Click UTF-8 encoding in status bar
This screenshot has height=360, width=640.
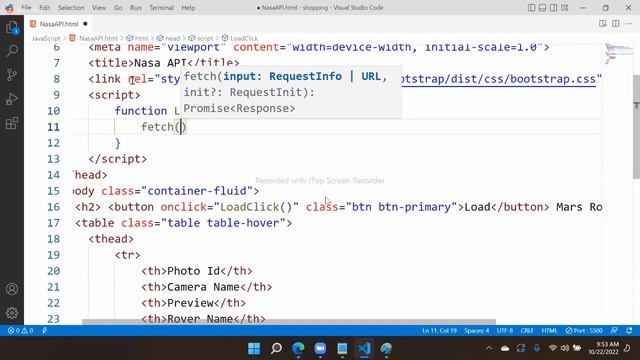point(505,331)
